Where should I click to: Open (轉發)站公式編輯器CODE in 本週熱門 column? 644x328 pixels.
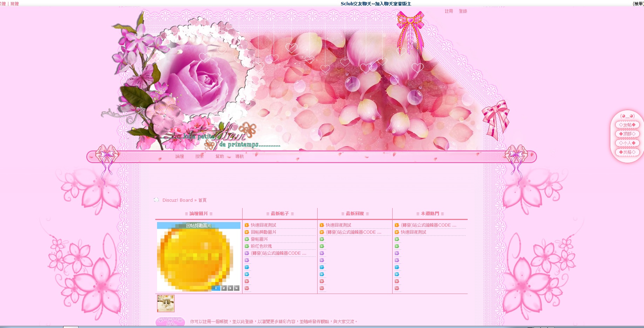pos(428,225)
